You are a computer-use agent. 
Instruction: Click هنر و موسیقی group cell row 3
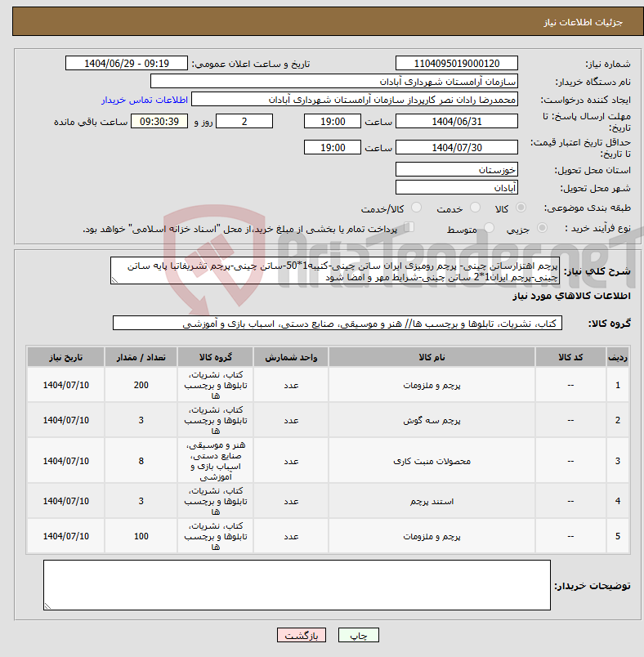pyautogui.click(x=216, y=461)
